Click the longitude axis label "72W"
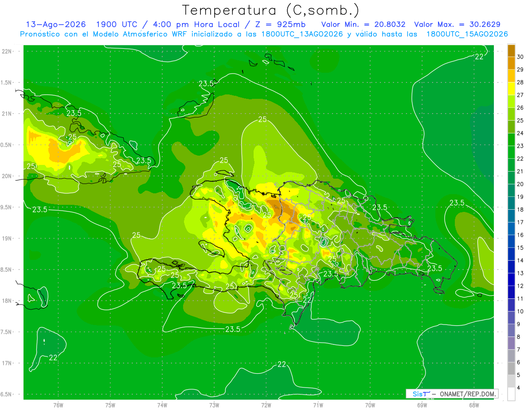This screenshot has width=532, height=411. point(266,405)
